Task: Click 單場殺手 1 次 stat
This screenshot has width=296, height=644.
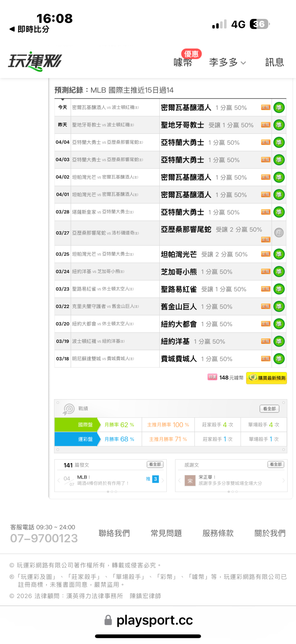Action: point(264,439)
